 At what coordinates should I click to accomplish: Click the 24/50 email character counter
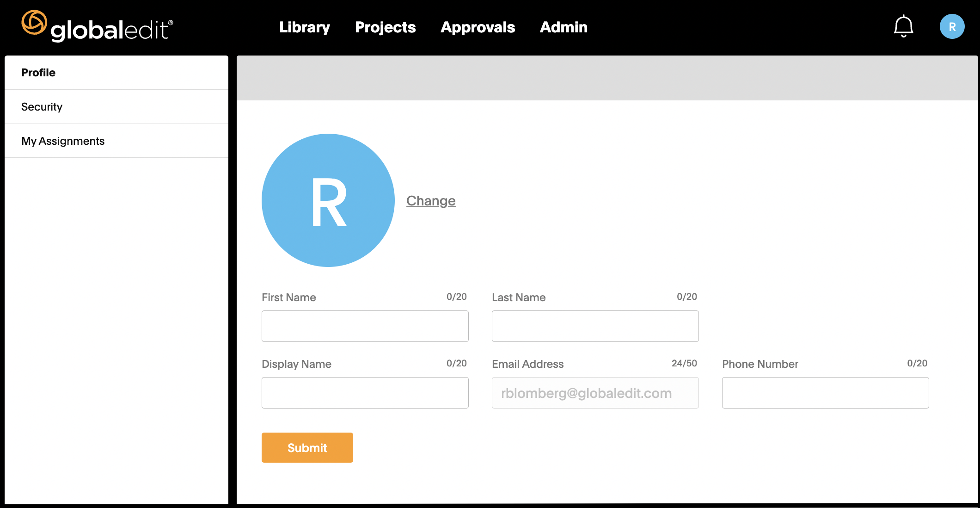pyautogui.click(x=684, y=363)
